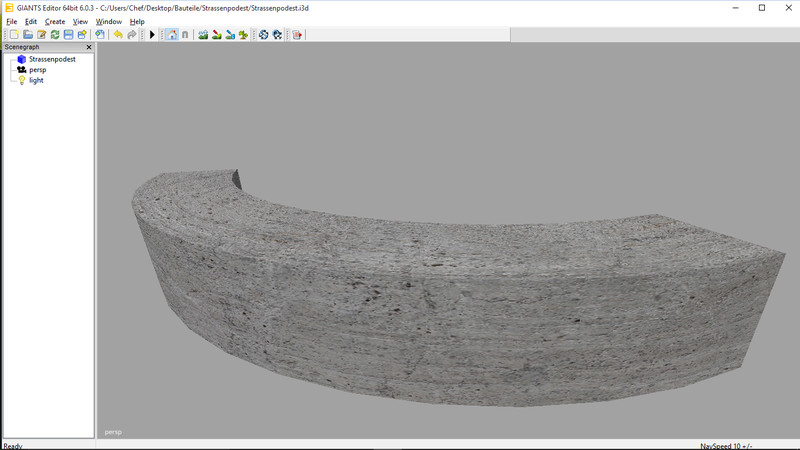Image resolution: width=800 pixels, height=450 pixels.
Task: Click the Save disk icon in toolbar
Action: (x=68, y=35)
